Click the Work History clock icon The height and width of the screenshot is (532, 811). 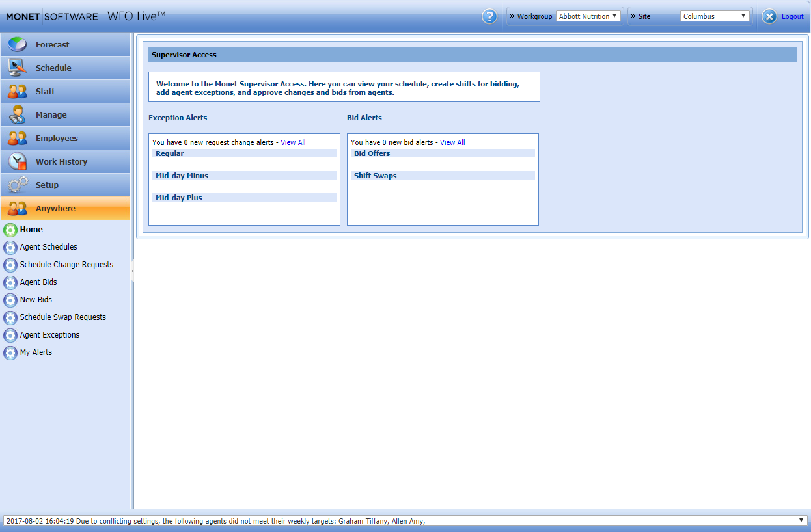click(18, 161)
